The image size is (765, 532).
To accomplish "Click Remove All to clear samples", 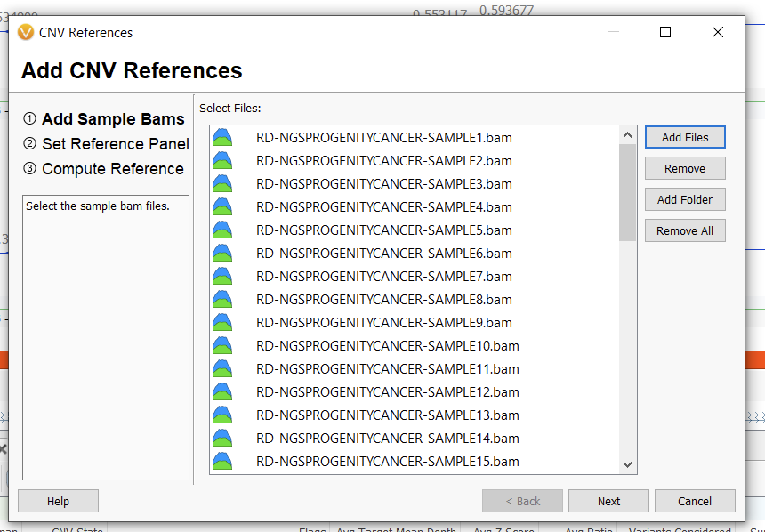I will click(x=685, y=230).
